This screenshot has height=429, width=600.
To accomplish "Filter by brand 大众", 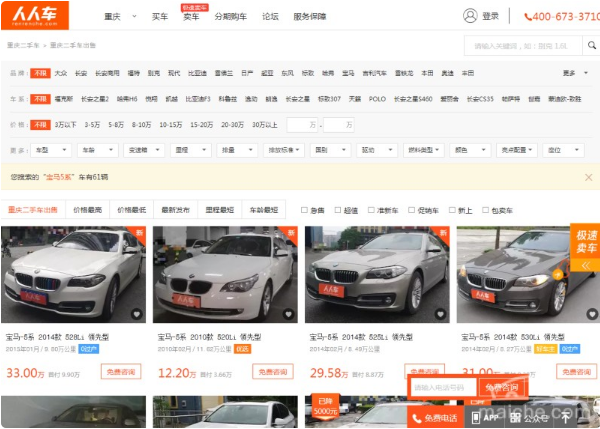I will point(60,73).
